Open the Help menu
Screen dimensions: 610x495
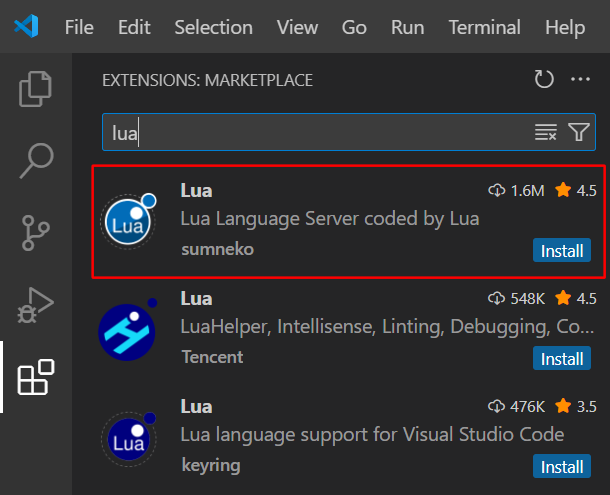[x=565, y=27]
